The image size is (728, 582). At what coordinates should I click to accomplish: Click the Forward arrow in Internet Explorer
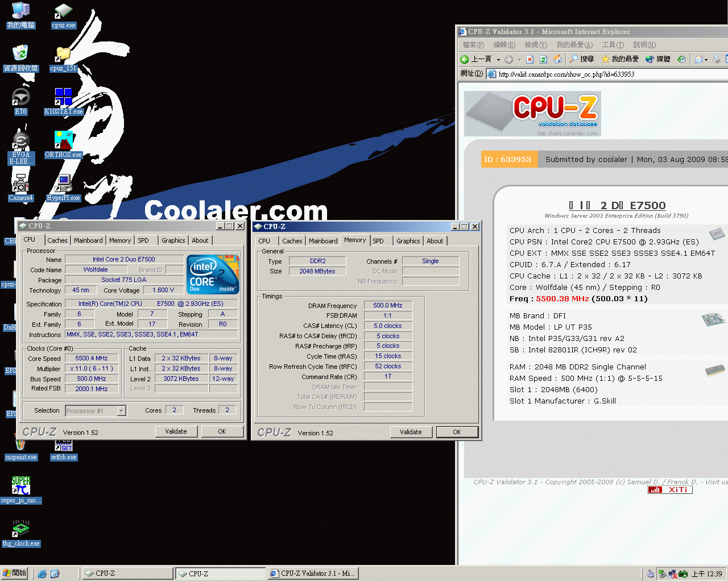tap(509, 59)
